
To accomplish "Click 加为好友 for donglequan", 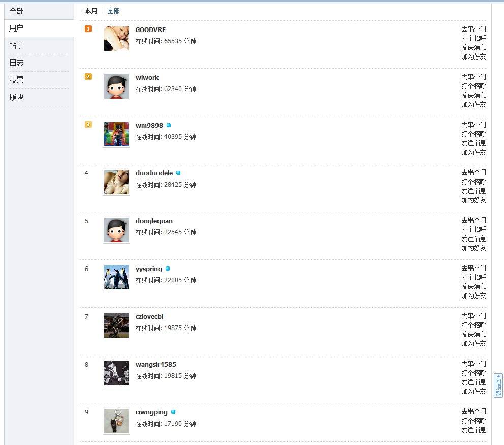I will pos(474,248).
